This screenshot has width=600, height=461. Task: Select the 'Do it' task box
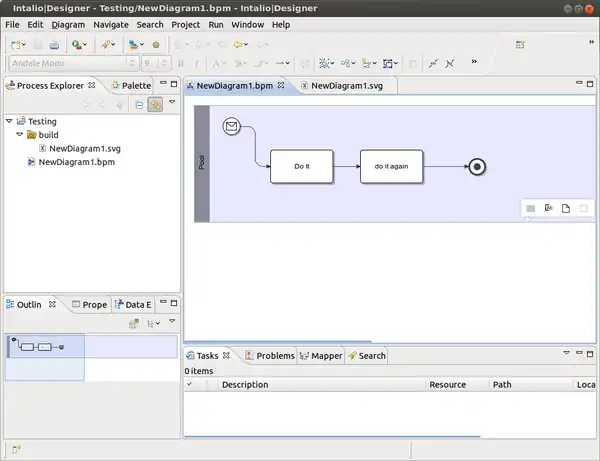tap(301, 166)
